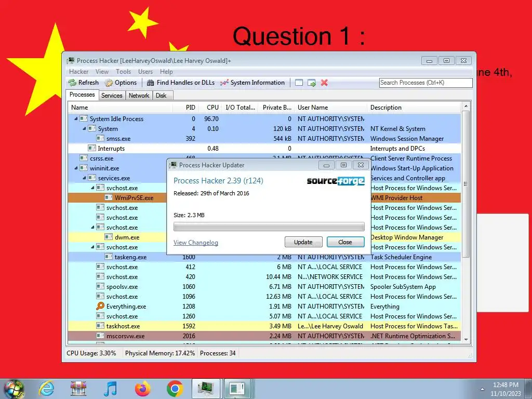Viewport: 532px width, 399px height.
Task: Click the Physical Memory status entry
Action: (x=160, y=353)
